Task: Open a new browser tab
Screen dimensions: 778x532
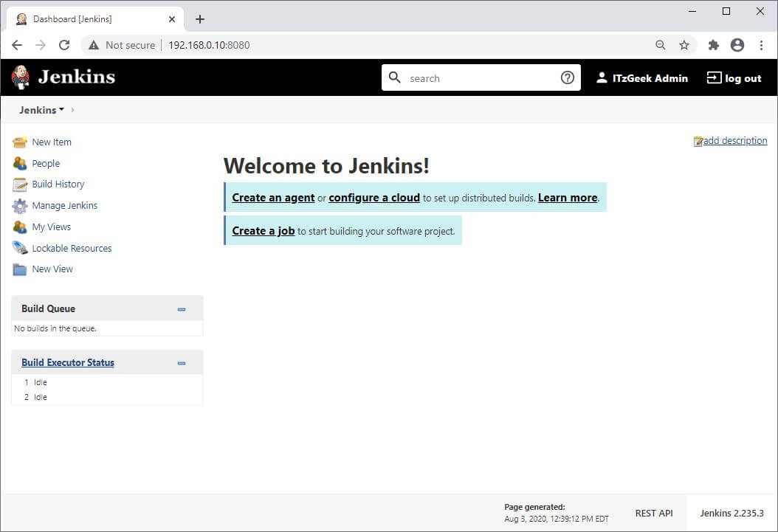Action: coord(200,19)
